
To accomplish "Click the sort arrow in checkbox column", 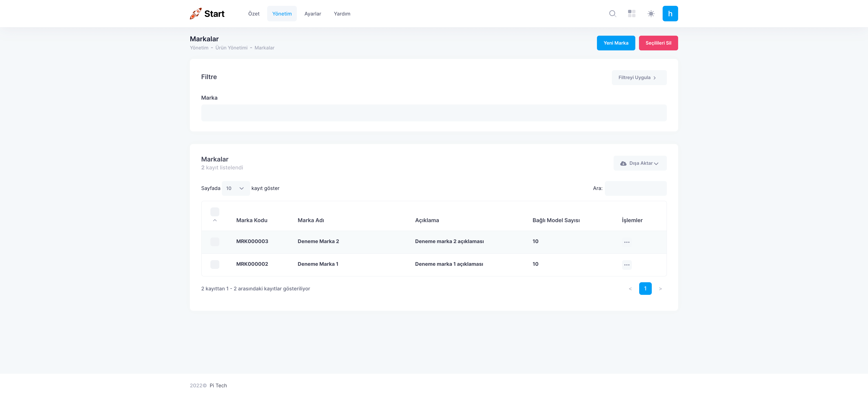I will [215, 220].
